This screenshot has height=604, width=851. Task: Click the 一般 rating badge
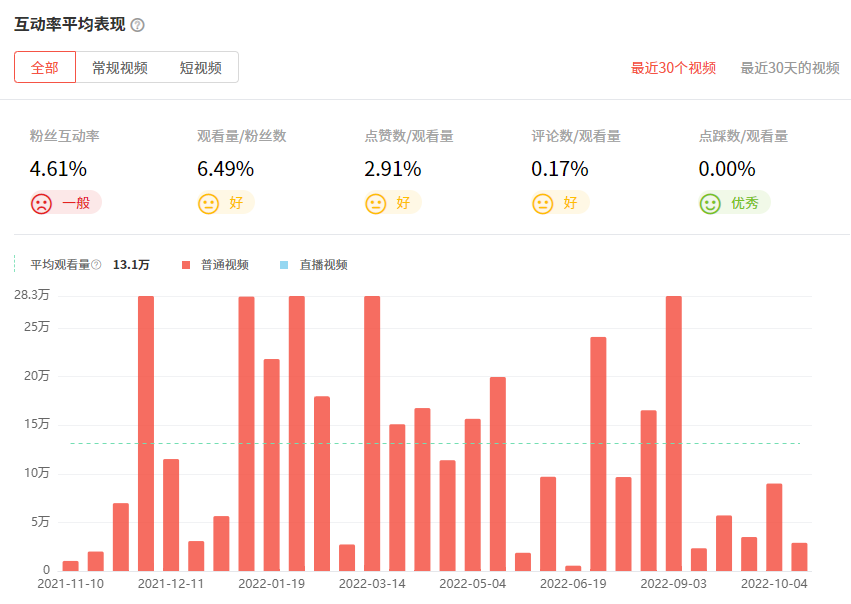[76, 203]
